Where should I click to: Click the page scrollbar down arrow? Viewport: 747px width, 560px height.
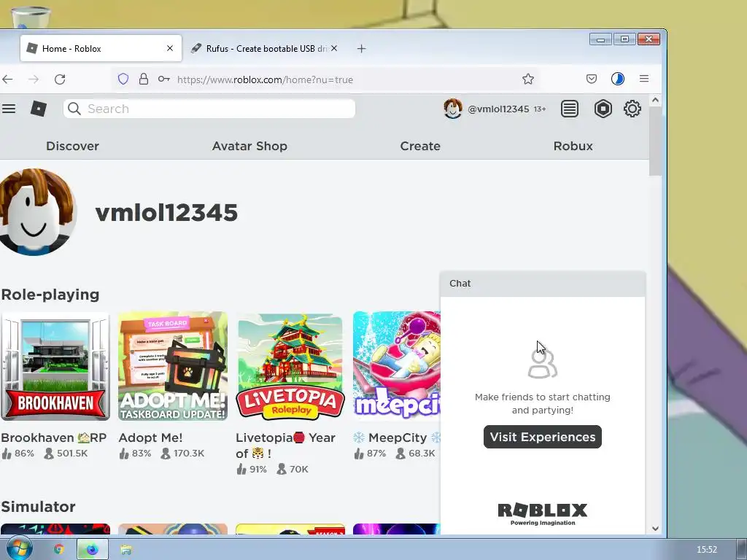click(655, 528)
